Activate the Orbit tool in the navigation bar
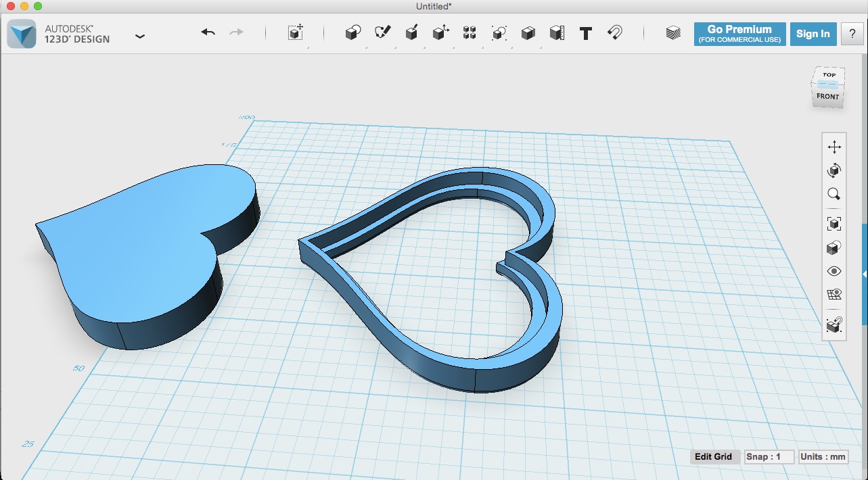 (834, 170)
